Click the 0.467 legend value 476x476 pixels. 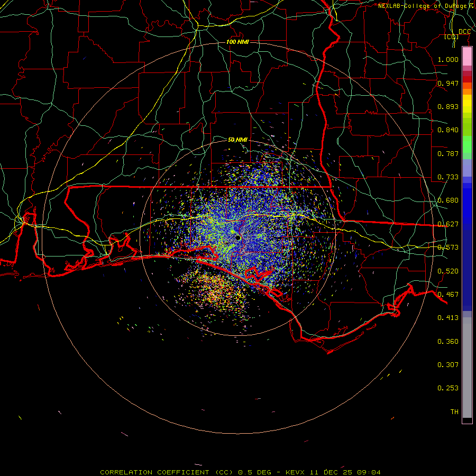(448, 294)
